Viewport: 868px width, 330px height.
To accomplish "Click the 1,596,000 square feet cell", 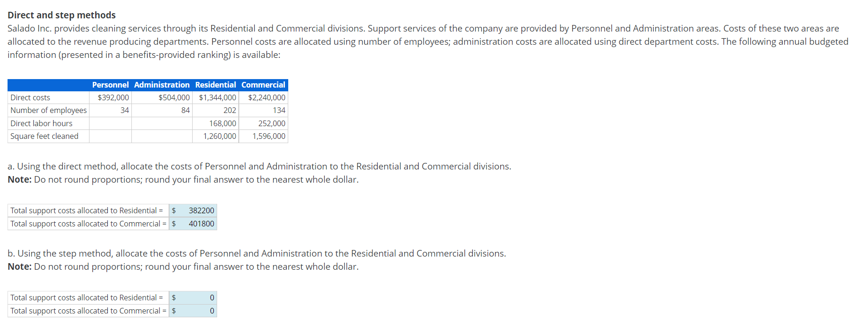I will 268,136.
